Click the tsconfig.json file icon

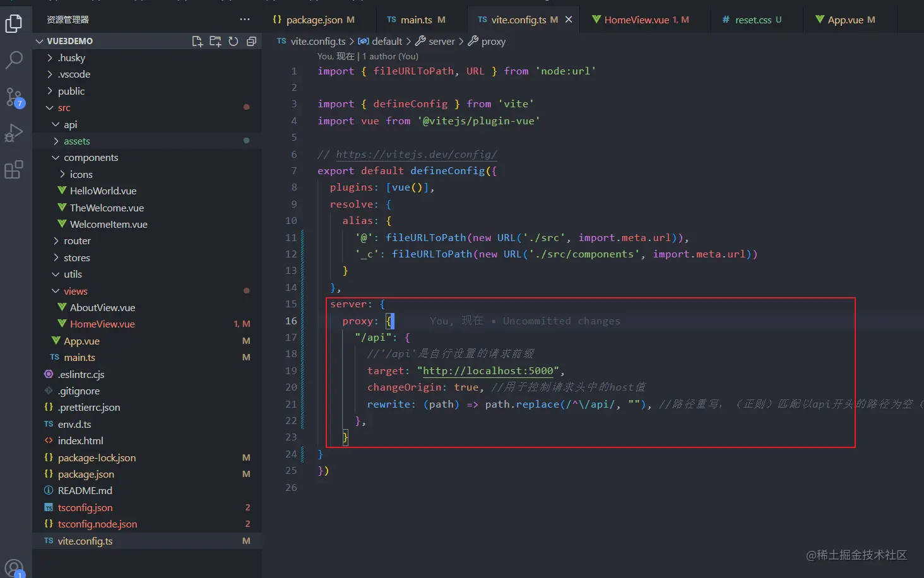point(49,507)
